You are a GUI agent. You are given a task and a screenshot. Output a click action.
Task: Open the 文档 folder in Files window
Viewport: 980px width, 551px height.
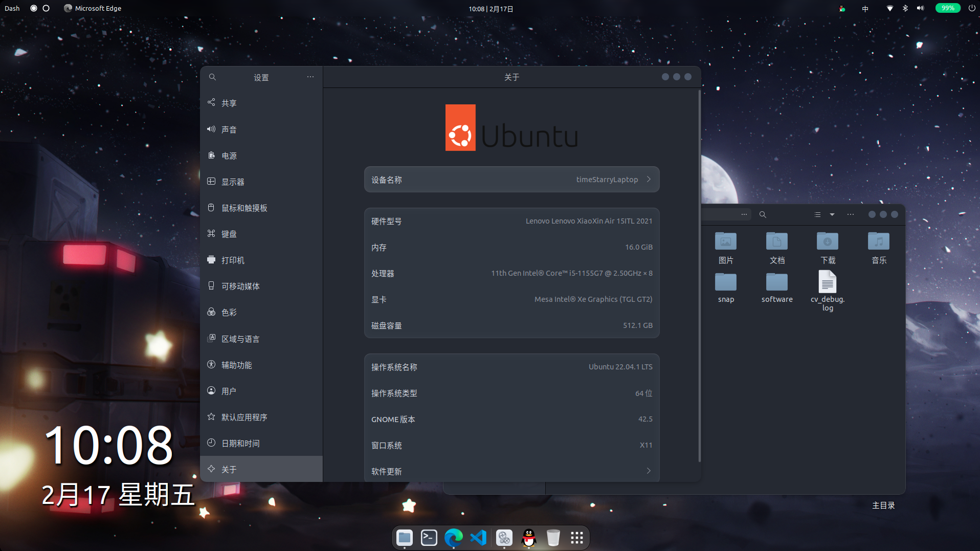click(777, 248)
